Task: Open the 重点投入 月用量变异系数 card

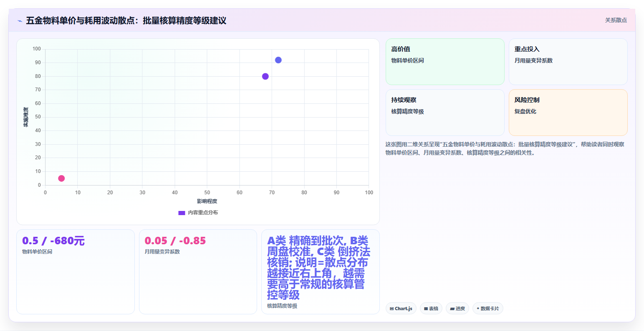Action: click(568, 62)
